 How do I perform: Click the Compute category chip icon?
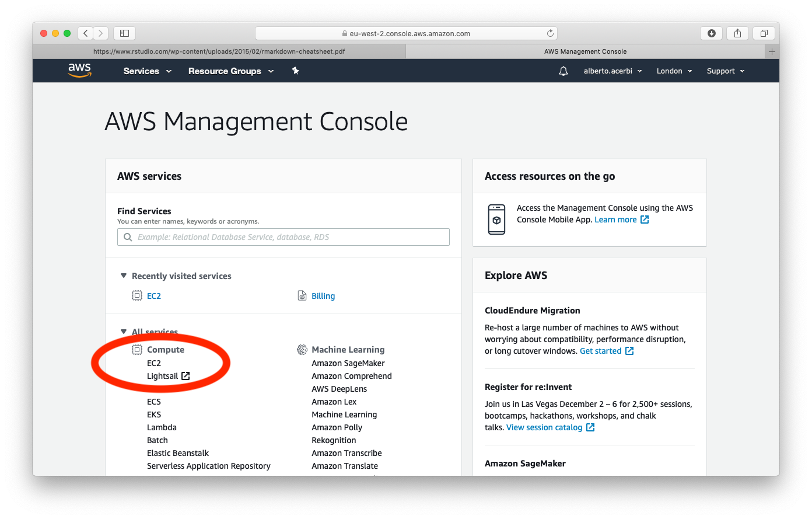click(137, 350)
